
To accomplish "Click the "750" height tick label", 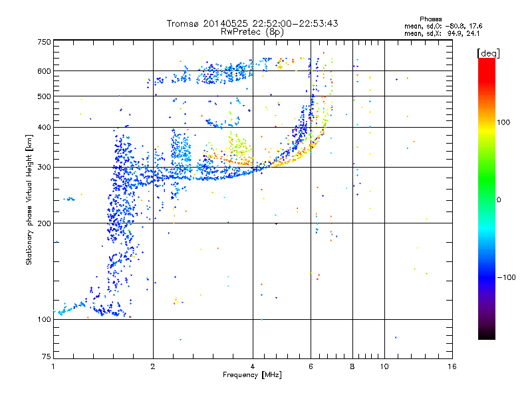I will [x=44, y=42].
